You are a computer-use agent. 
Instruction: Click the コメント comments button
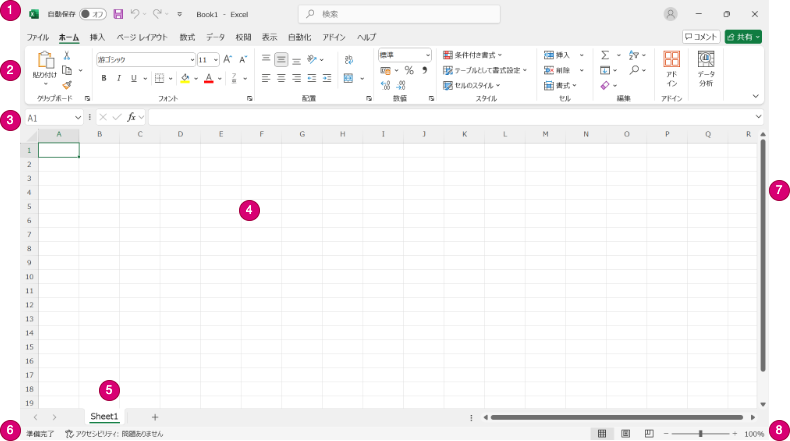coord(701,37)
